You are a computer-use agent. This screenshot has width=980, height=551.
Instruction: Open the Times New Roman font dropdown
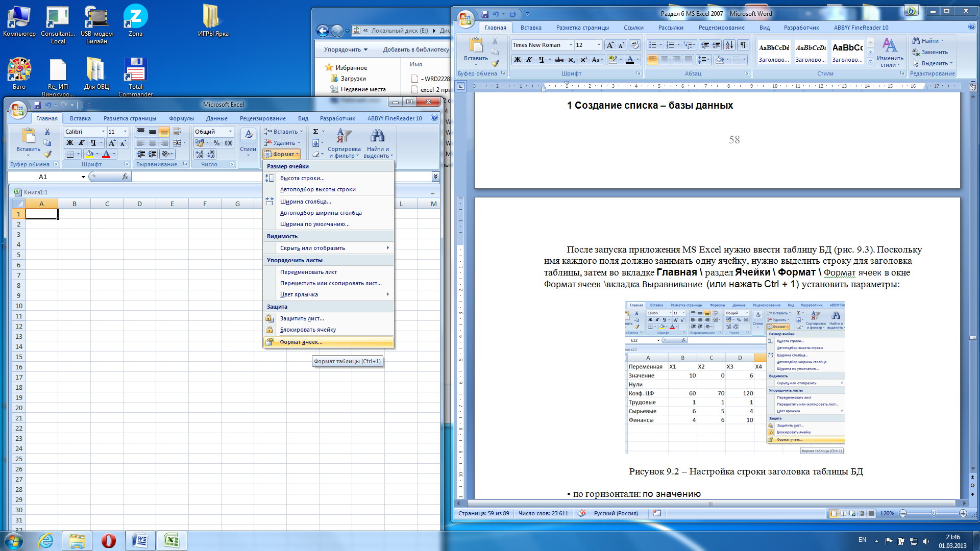pyautogui.click(x=571, y=45)
